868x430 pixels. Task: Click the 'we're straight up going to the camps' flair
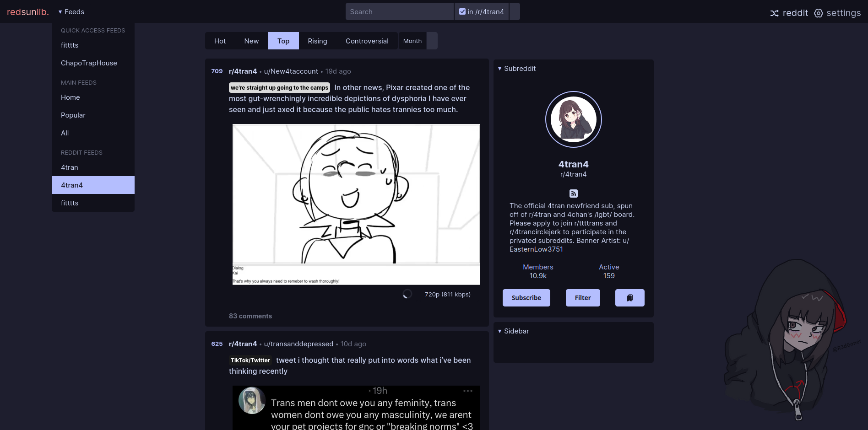point(279,88)
